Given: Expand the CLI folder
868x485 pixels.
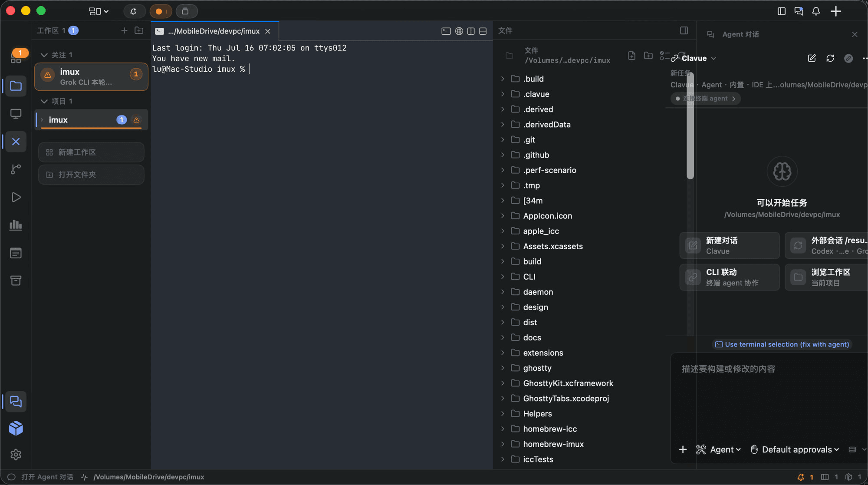Looking at the screenshot, I should click(x=503, y=277).
